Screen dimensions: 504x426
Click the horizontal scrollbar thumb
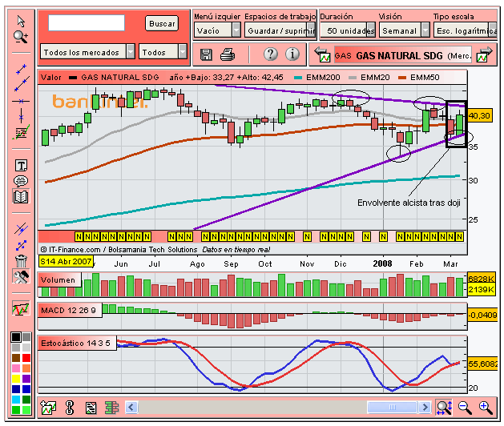click(x=392, y=408)
